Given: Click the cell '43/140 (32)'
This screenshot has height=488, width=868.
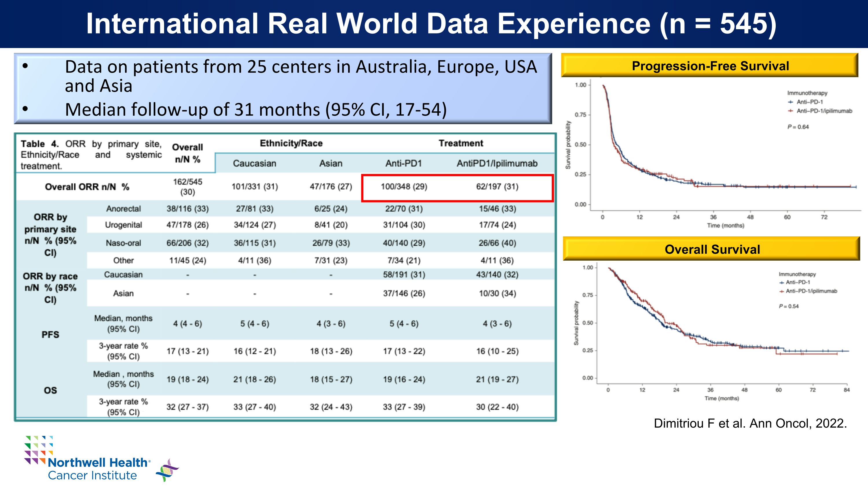Looking at the screenshot, I should pos(497,275).
